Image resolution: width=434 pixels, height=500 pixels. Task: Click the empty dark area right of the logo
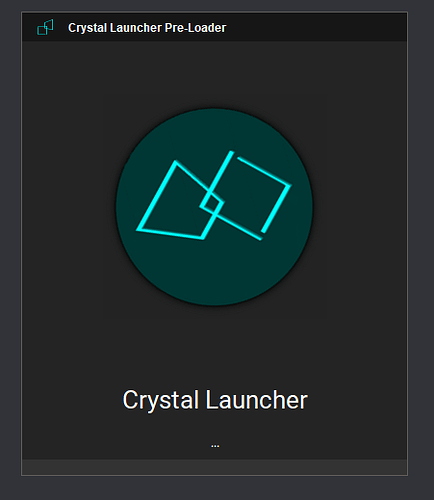(x=360, y=207)
